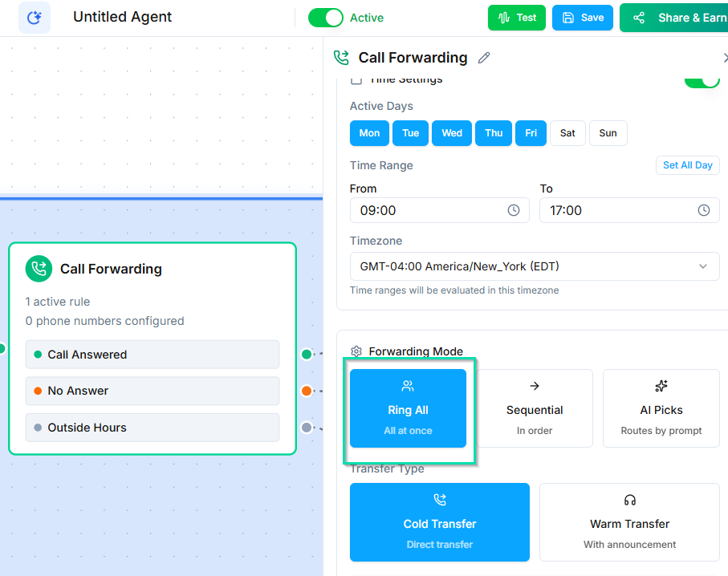Click the gray Outside Hours output connector
Screen dimensions: 728x576
307,428
